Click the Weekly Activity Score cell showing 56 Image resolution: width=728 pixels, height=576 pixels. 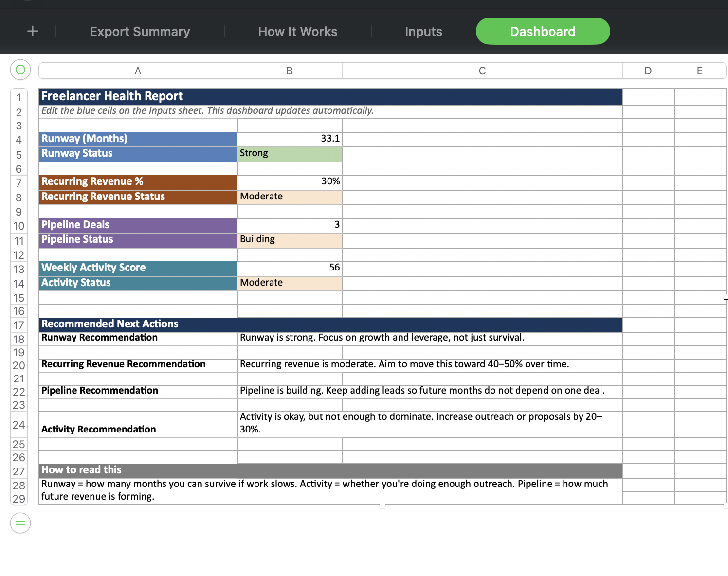[x=290, y=268]
